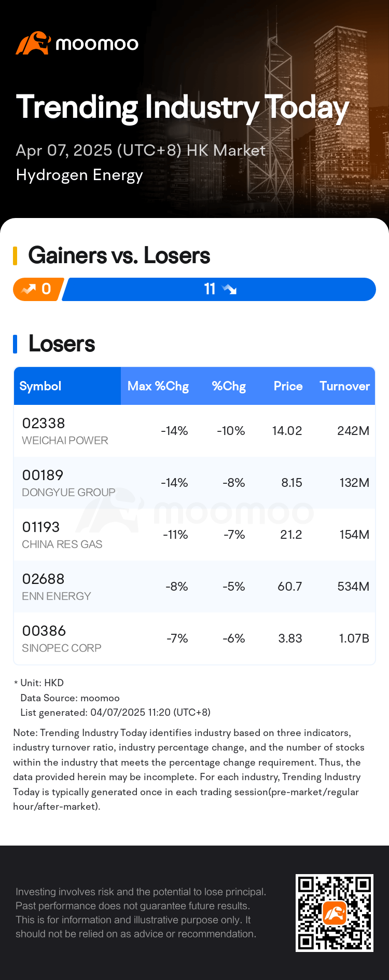
Task: Sort by Price column header
Action: tap(288, 386)
